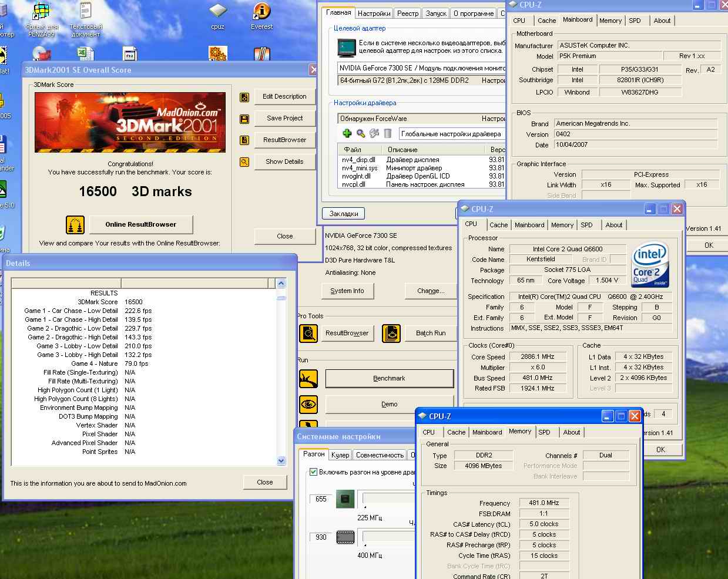Select the spreadsheet file icon on desktop
Viewport: 728px width, 579px height.
click(86, 54)
